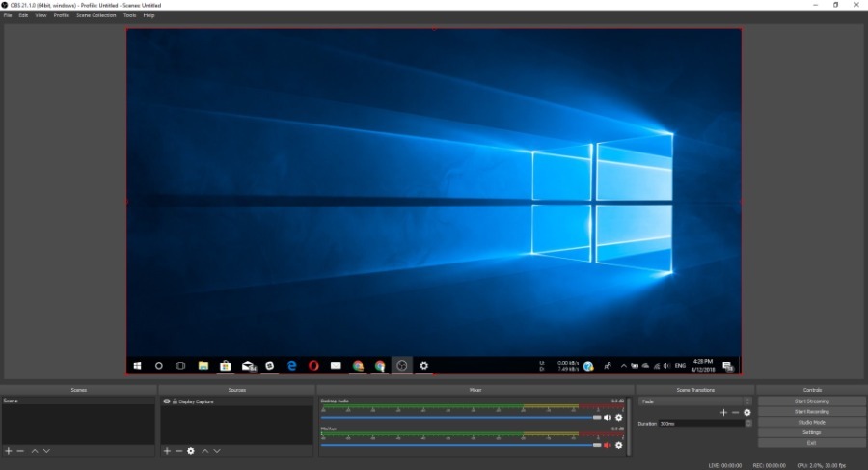Open scene transition properties gear

coord(746,412)
